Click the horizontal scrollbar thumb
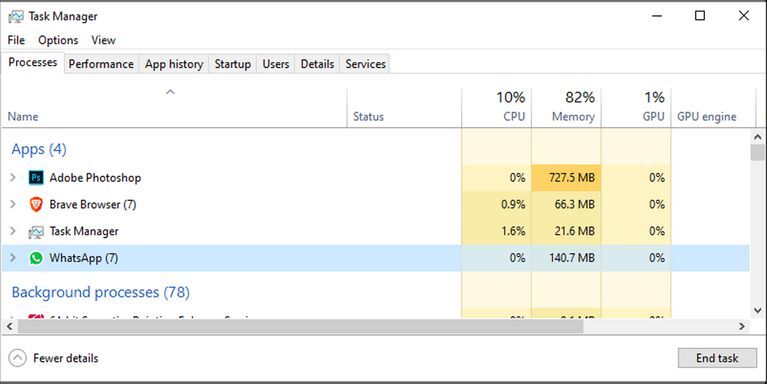The image size is (767, 384). coord(301,326)
